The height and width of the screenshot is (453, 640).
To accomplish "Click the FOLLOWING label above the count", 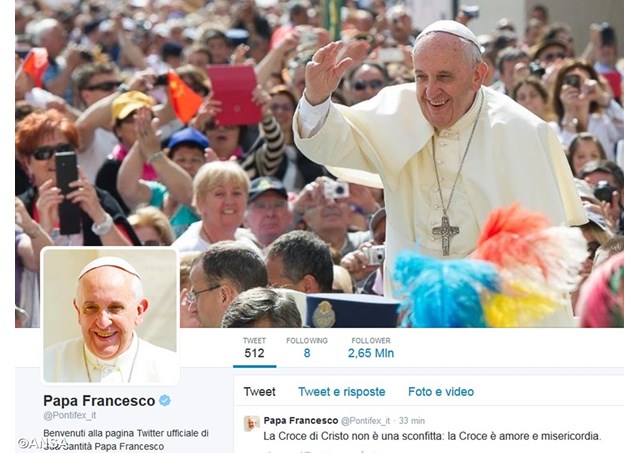I will coord(307,341).
